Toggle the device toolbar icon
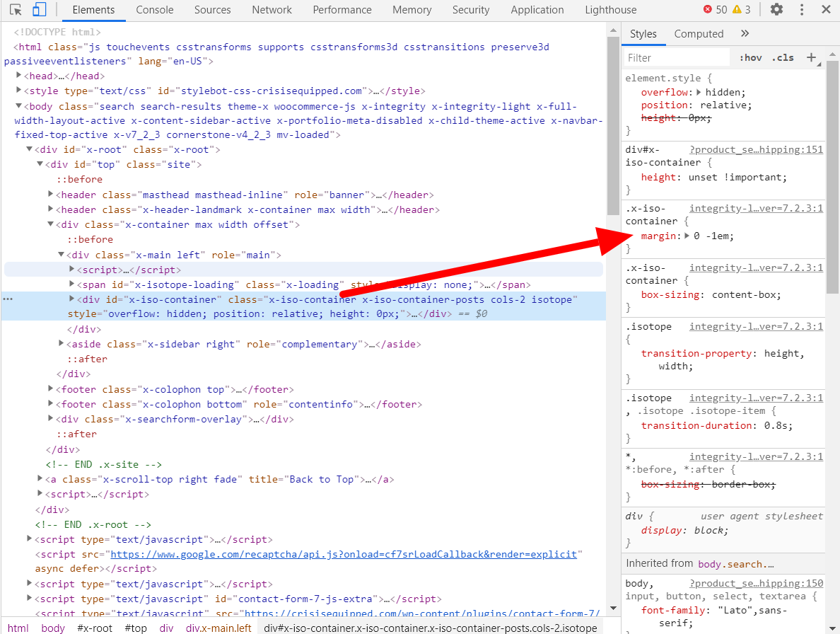Viewport: 840px width, 634px height. (x=39, y=10)
